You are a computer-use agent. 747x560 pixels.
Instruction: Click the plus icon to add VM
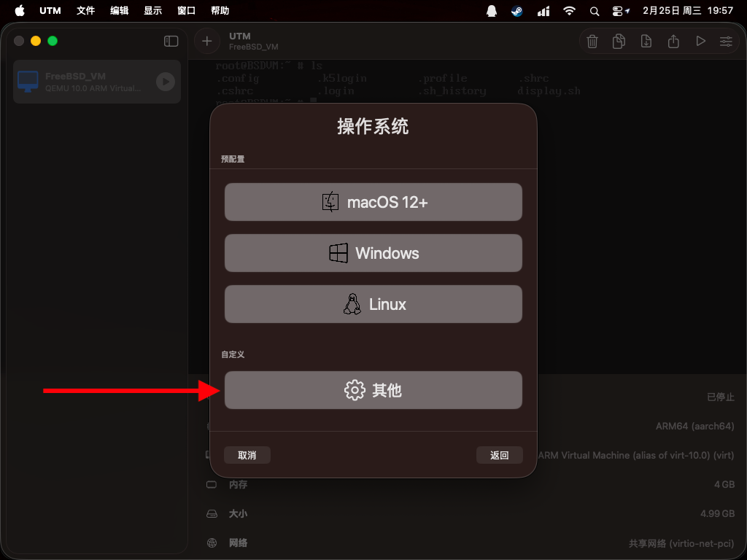click(x=206, y=41)
